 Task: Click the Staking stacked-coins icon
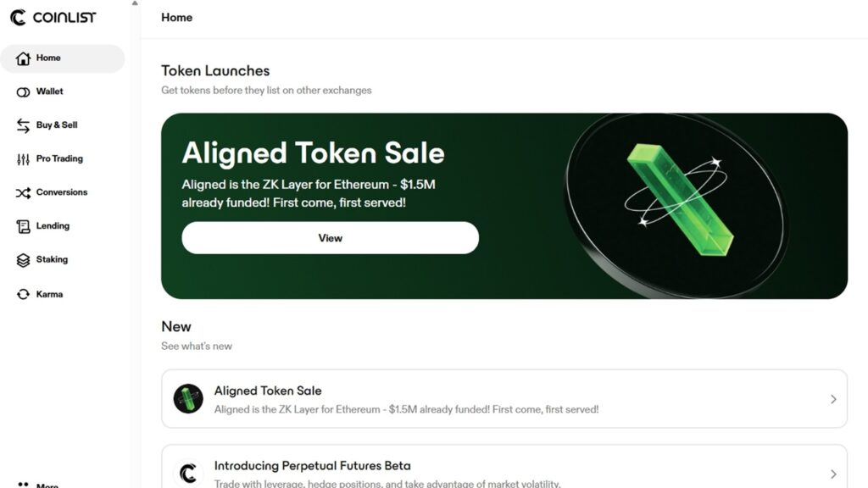24,260
